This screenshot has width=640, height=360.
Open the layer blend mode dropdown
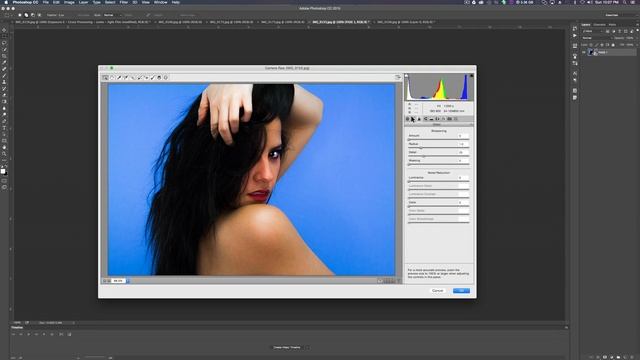[x=597, y=38]
